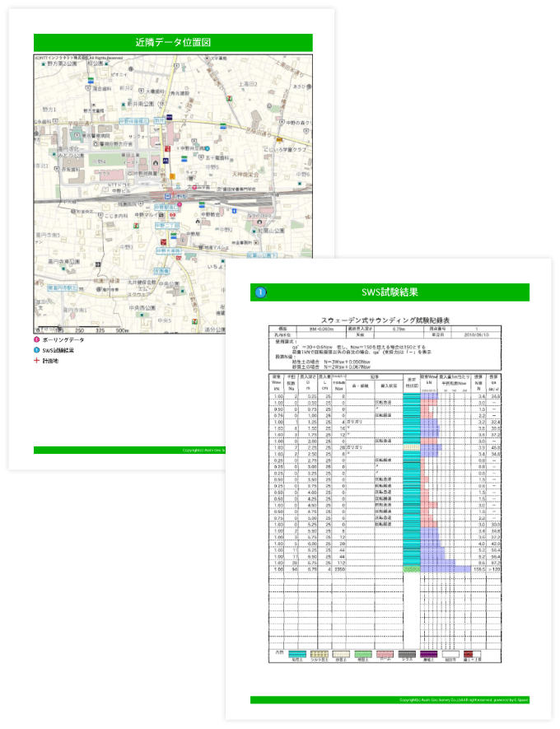The width and height of the screenshot is (560, 729).
Task: Click the blue SWS test result legend marker
Action: point(37,350)
